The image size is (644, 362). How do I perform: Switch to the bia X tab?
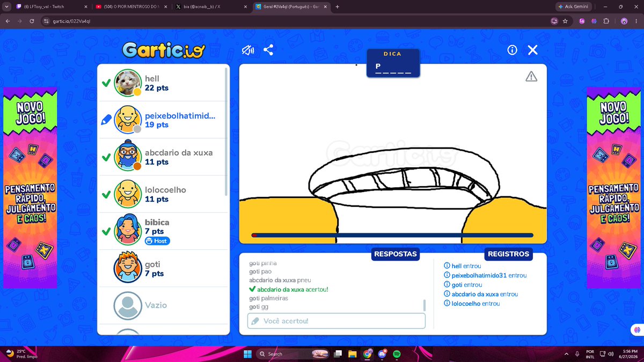click(212, 7)
